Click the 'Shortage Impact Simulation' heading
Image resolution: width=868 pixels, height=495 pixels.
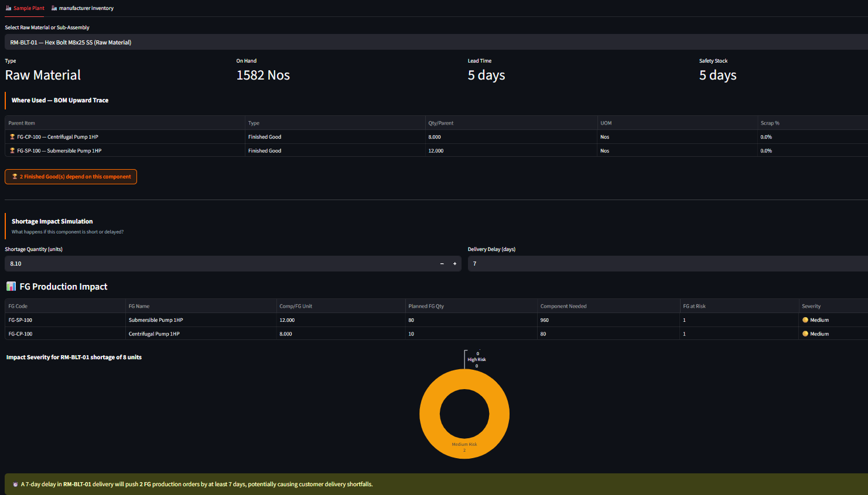(52, 222)
